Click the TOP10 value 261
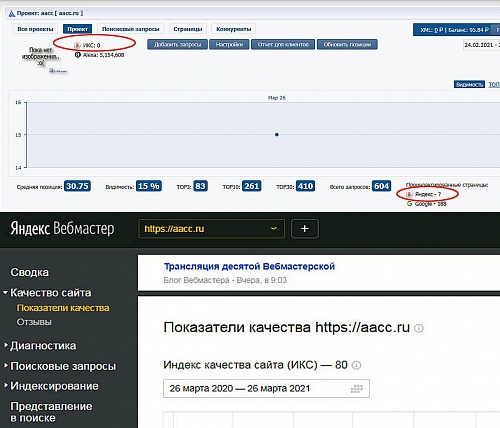 click(252, 186)
